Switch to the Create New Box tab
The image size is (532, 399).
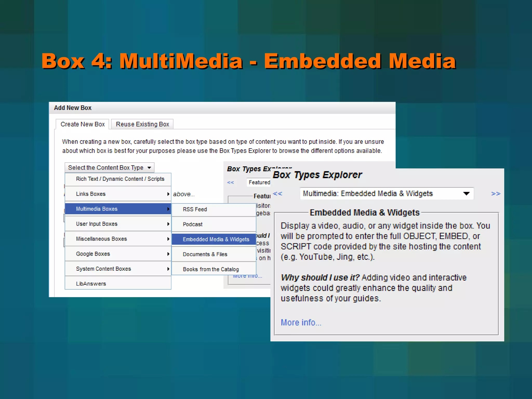[x=82, y=124]
